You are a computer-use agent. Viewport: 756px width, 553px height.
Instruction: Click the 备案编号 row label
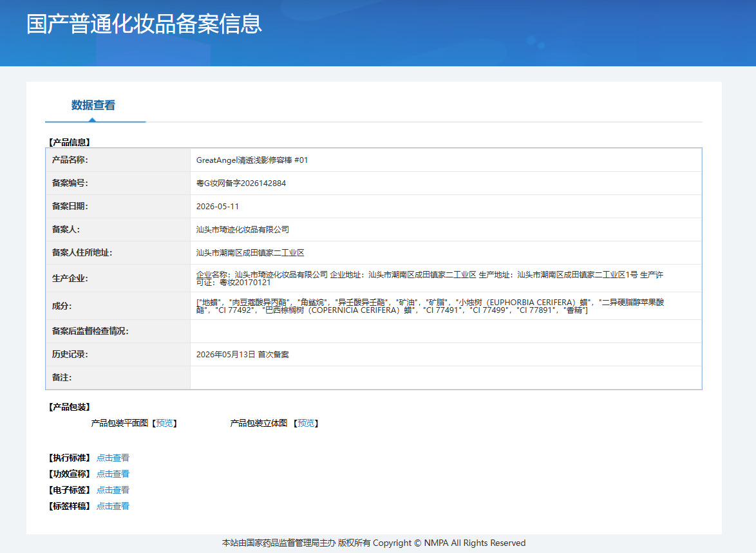70,183
